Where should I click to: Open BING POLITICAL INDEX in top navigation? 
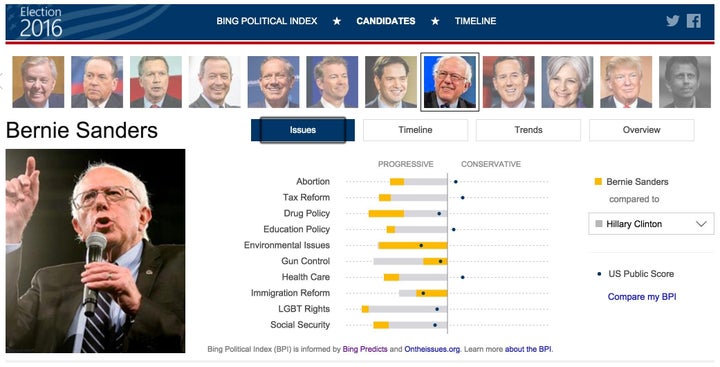[267, 21]
